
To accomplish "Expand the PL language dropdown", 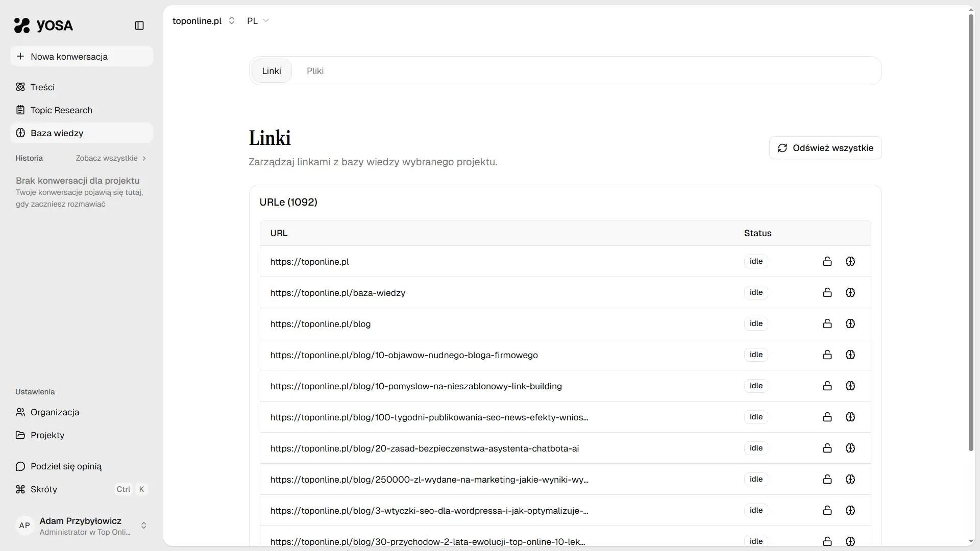I will coord(258,21).
